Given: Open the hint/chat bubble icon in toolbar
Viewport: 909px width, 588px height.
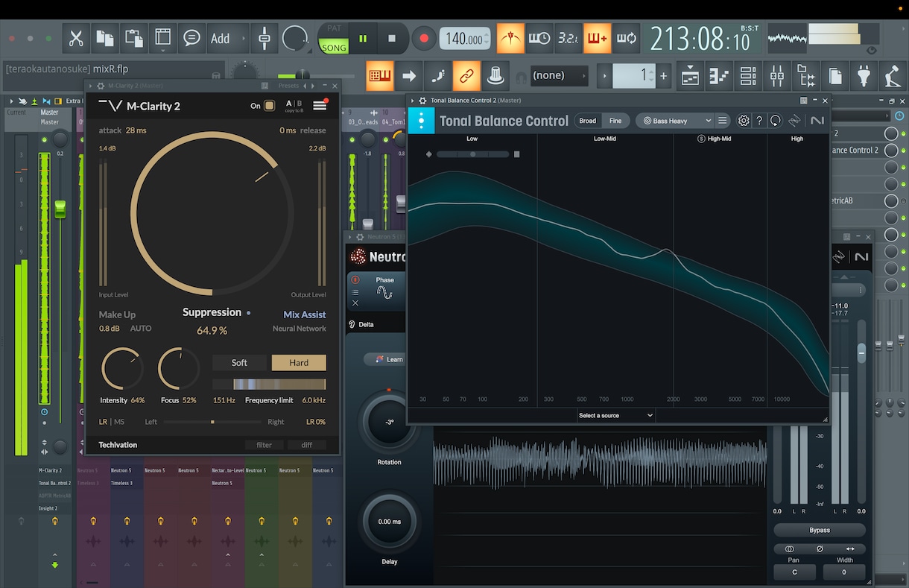Looking at the screenshot, I should (x=191, y=38).
